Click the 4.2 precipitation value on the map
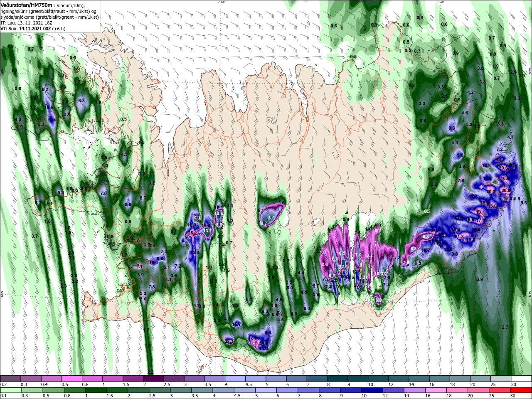Screen dimensions: 532x399 click(x=470, y=92)
